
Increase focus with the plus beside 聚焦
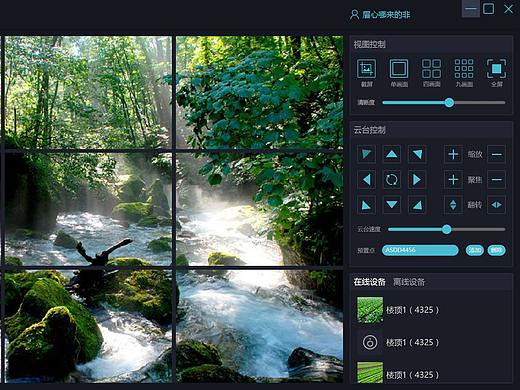(x=453, y=180)
